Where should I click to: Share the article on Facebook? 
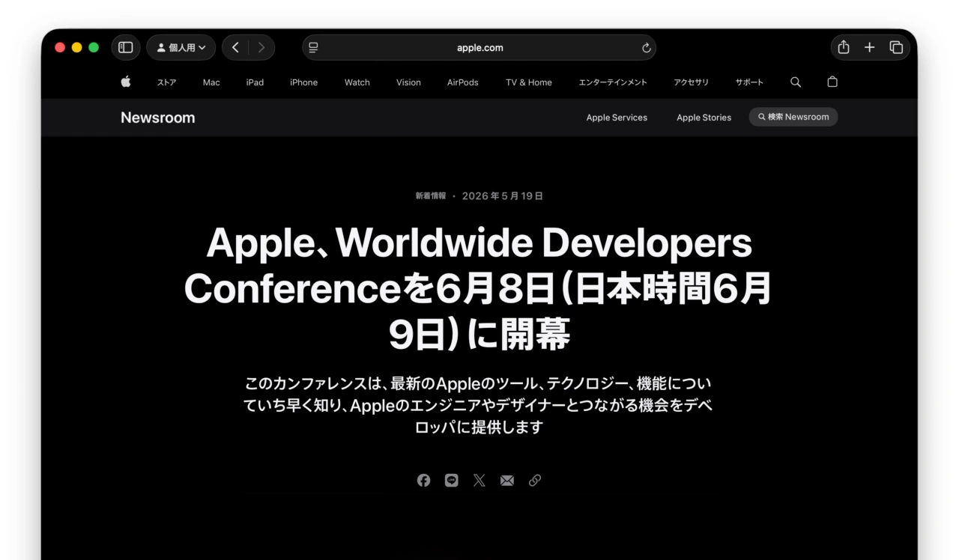424,481
